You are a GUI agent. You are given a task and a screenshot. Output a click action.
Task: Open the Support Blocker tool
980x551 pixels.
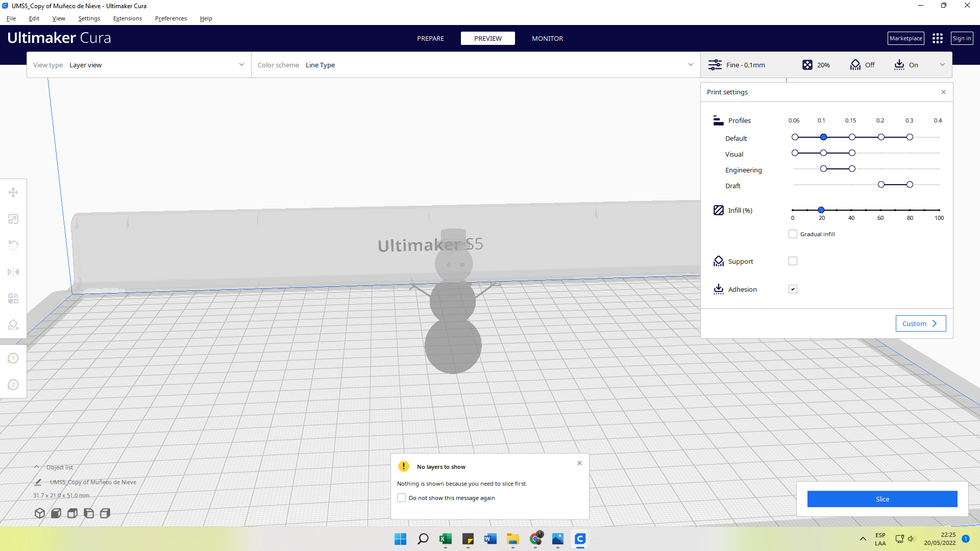13,325
